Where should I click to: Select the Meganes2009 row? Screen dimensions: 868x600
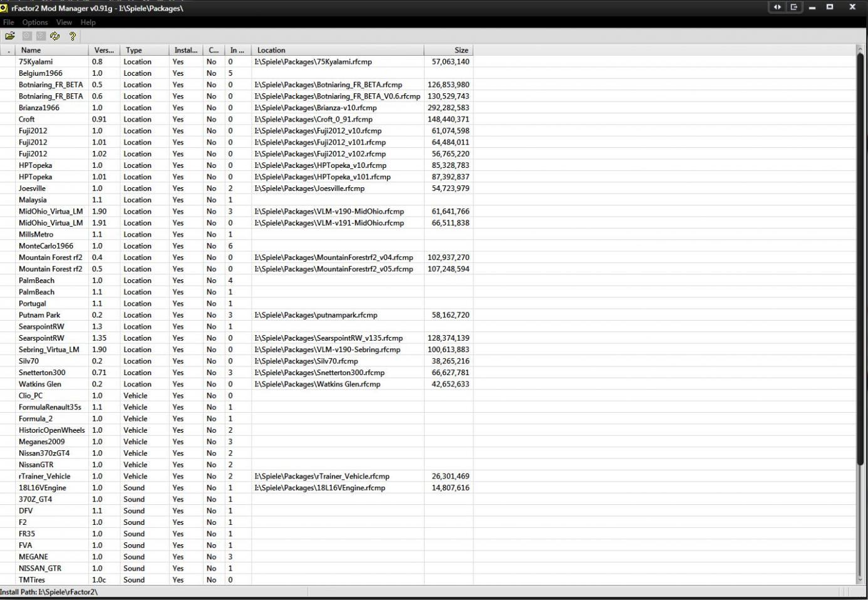(x=237, y=442)
